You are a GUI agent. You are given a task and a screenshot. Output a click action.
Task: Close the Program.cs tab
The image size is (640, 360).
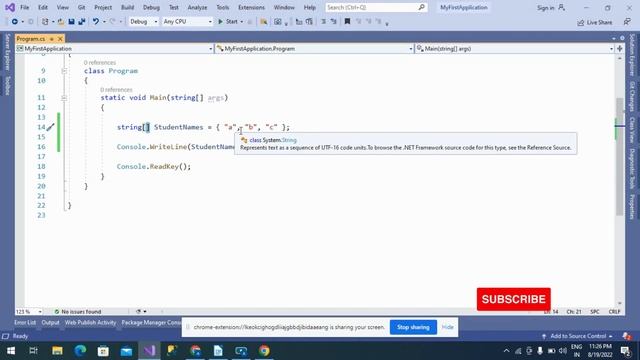coord(60,39)
